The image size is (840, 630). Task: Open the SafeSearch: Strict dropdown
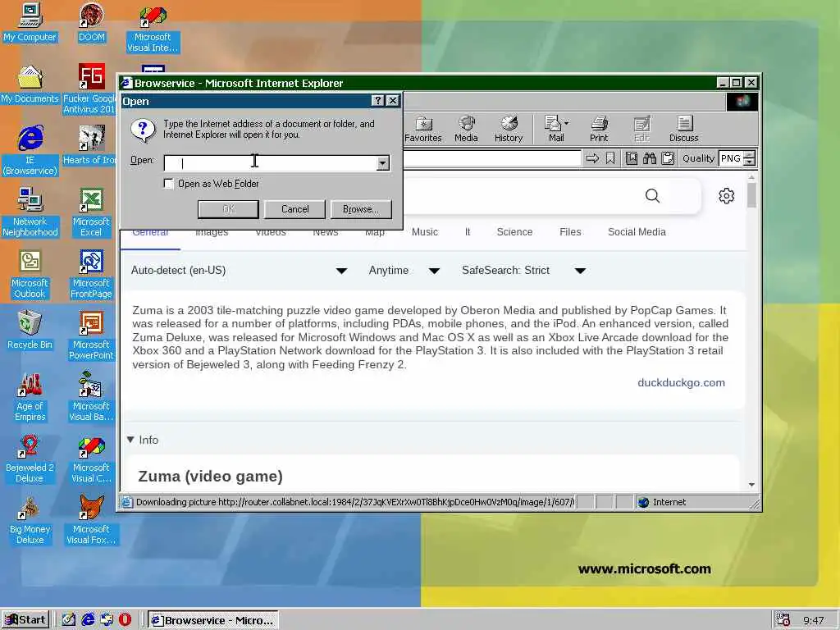pos(524,271)
